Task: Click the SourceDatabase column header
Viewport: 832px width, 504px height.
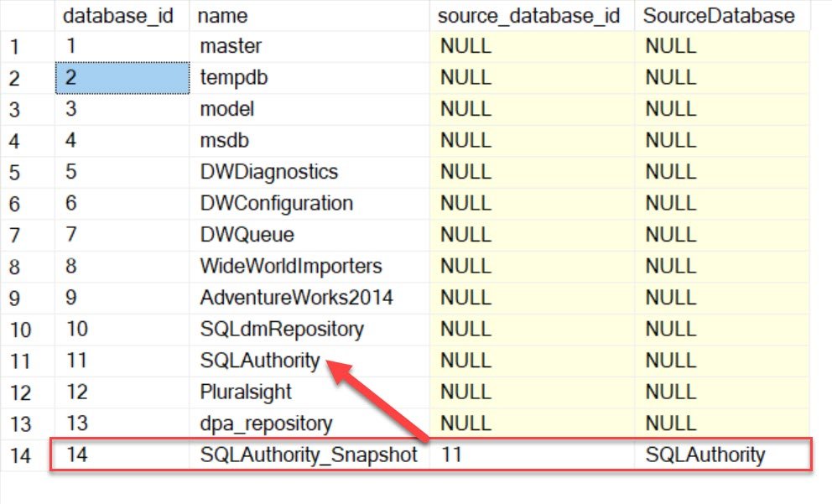Action: click(x=722, y=15)
